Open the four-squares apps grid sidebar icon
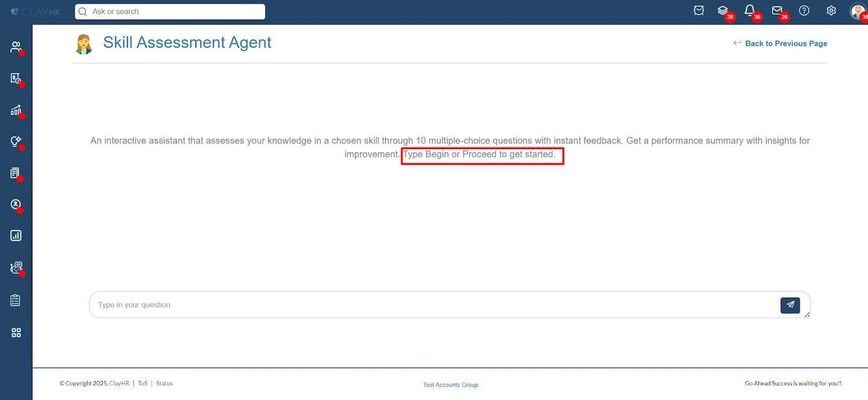The image size is (868, 400). [x=16, y=333]
